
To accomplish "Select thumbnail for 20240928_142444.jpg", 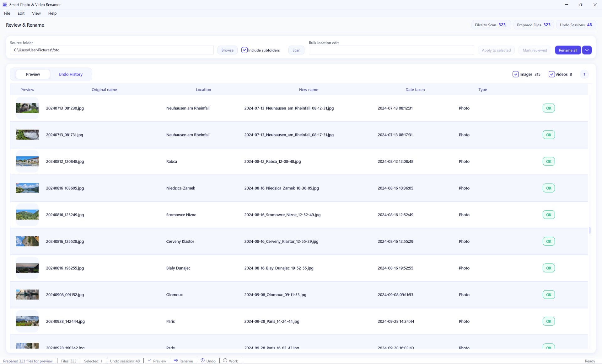I will coord(27,321).
